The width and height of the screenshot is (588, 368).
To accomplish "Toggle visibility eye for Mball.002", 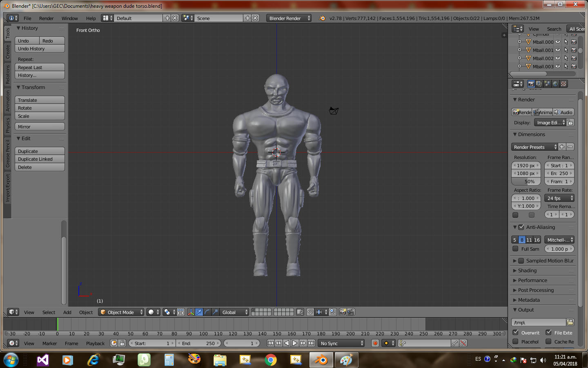I will pos(558,58).
